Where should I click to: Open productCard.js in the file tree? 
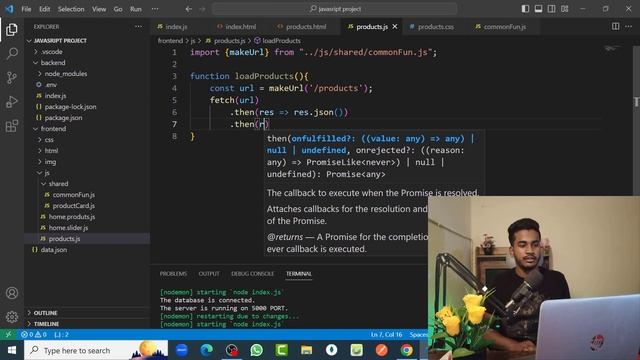(87, 206)
